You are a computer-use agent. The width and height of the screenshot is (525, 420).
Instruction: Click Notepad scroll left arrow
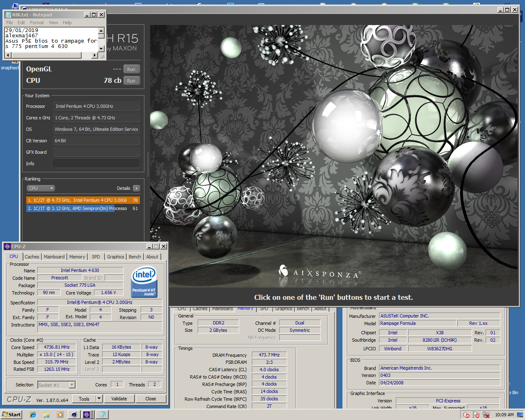tap(8, 55)
